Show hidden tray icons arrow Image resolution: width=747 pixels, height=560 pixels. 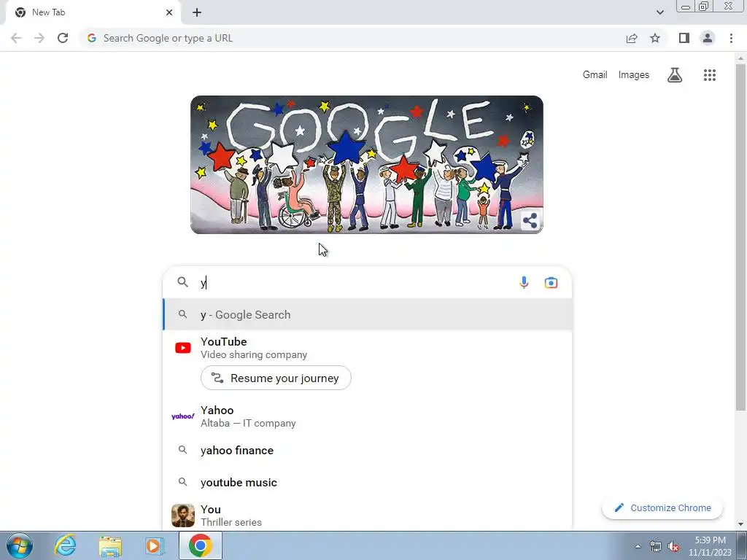point(638,546)
